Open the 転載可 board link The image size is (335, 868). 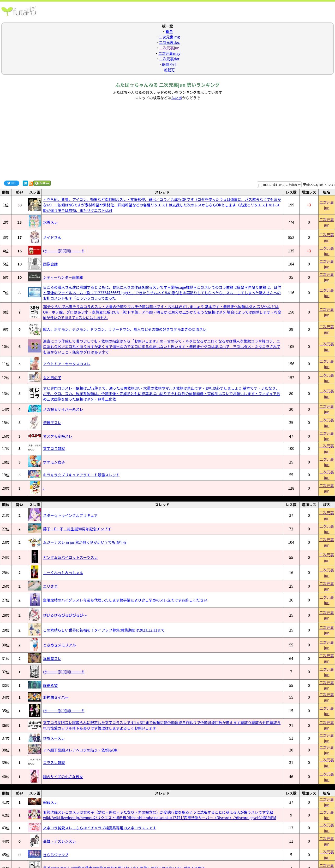point(169,70)
